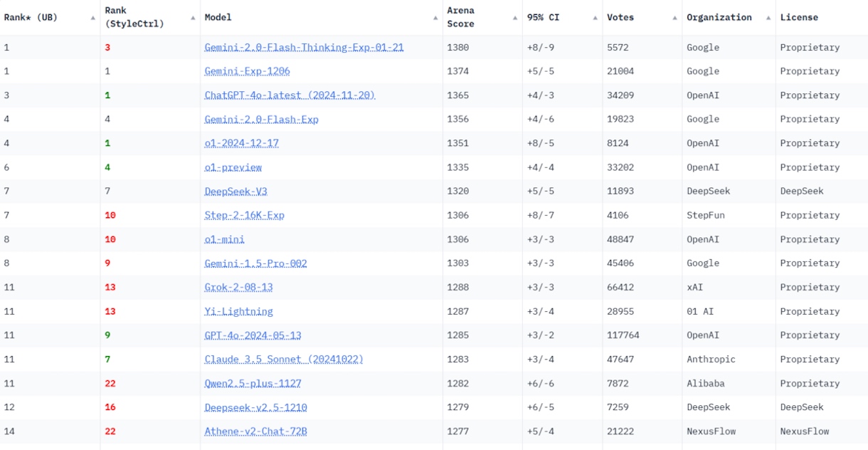
Task: Select Arena Score value 1380
Action: 457,48
